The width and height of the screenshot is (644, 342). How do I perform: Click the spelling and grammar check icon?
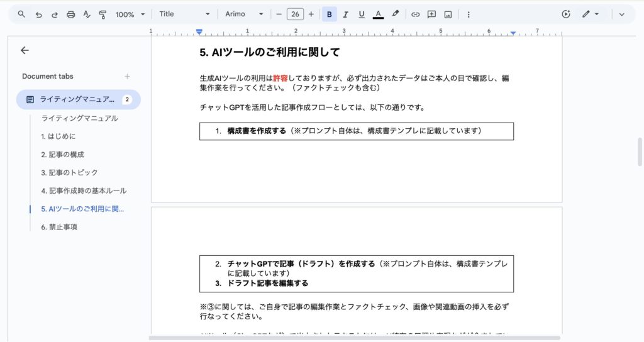[86, 14]
